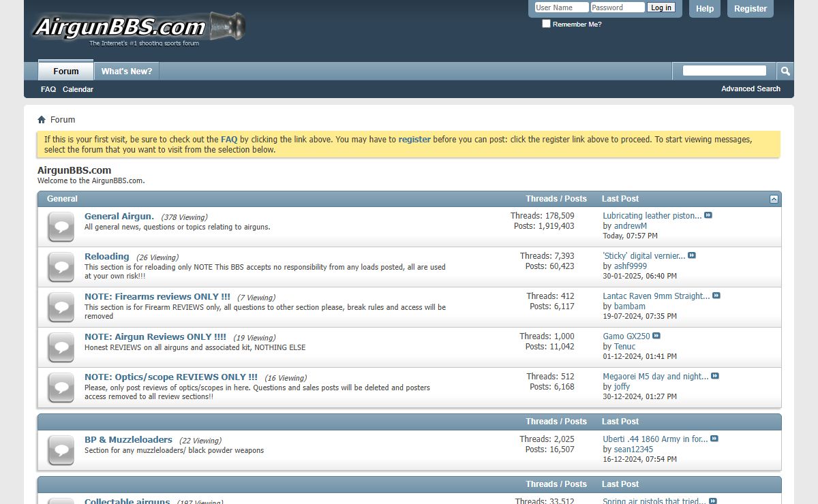The height and width of the screenshot is (504, 818).
Task: View user profile bambam
Action: (x=630, y=306)
